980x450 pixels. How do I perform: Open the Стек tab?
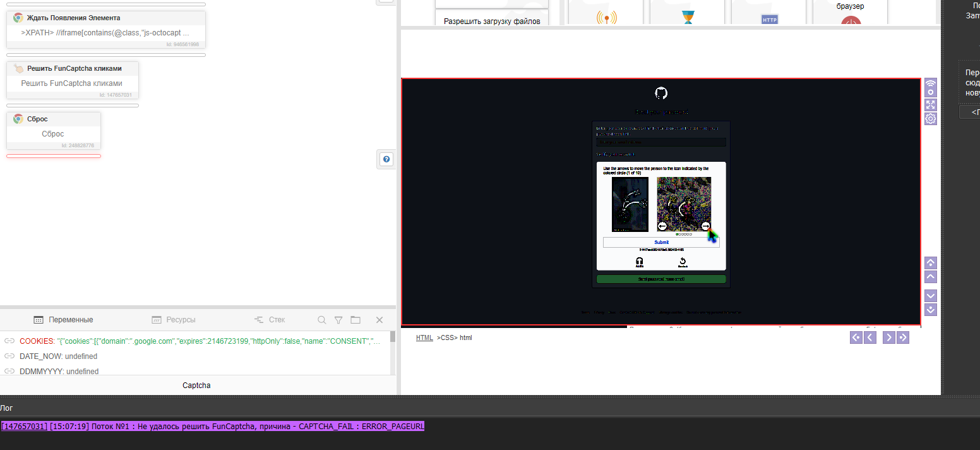point(270,320)
